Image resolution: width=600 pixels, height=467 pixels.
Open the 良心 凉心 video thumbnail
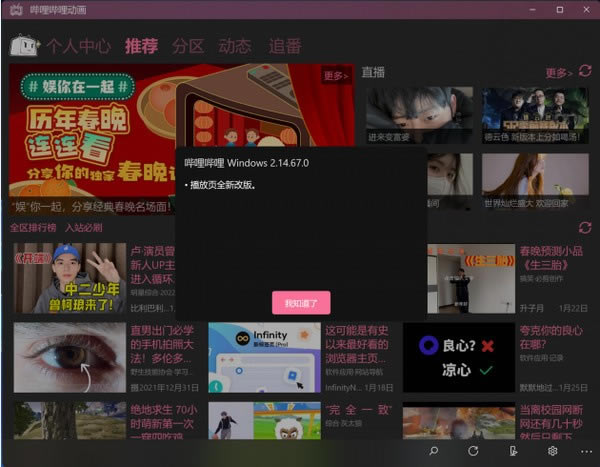(x=459, y=357)
